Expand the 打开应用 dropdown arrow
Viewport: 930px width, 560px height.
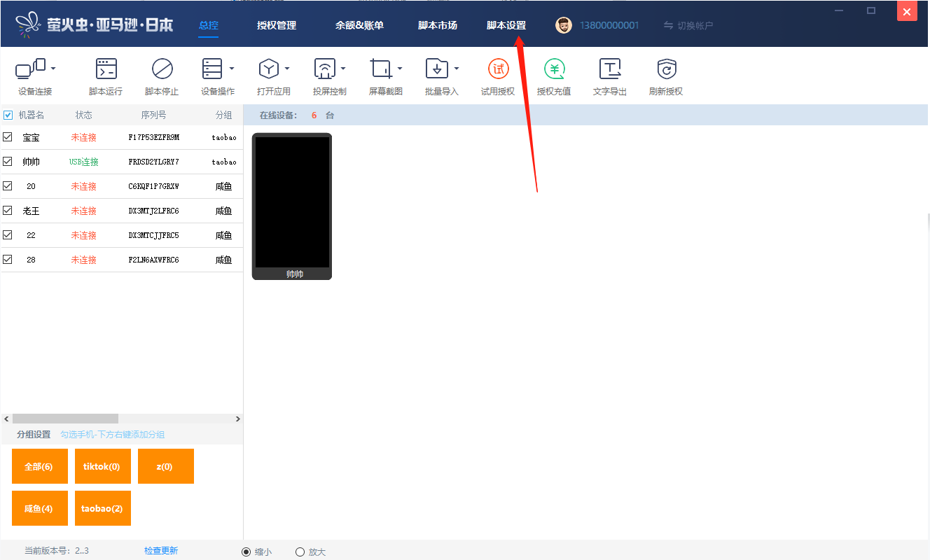click(x=287, y=69)
